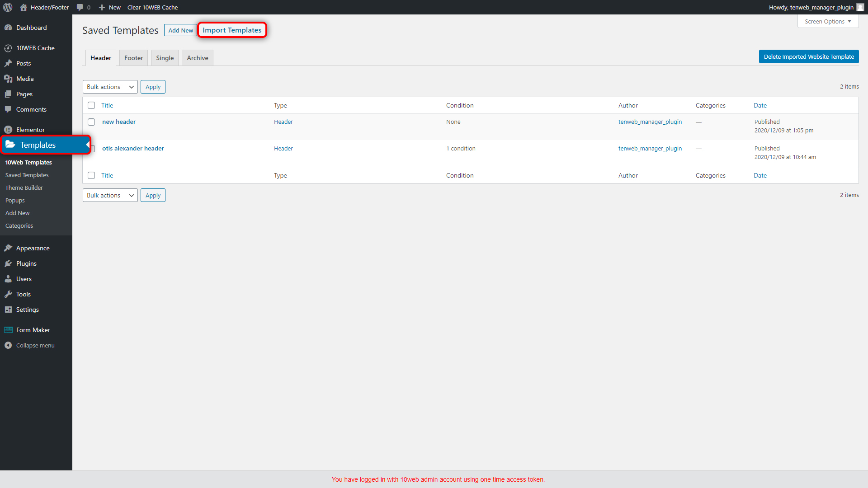Click Delete Imported Website Template

pyautogui.click(x=809, y=56)
